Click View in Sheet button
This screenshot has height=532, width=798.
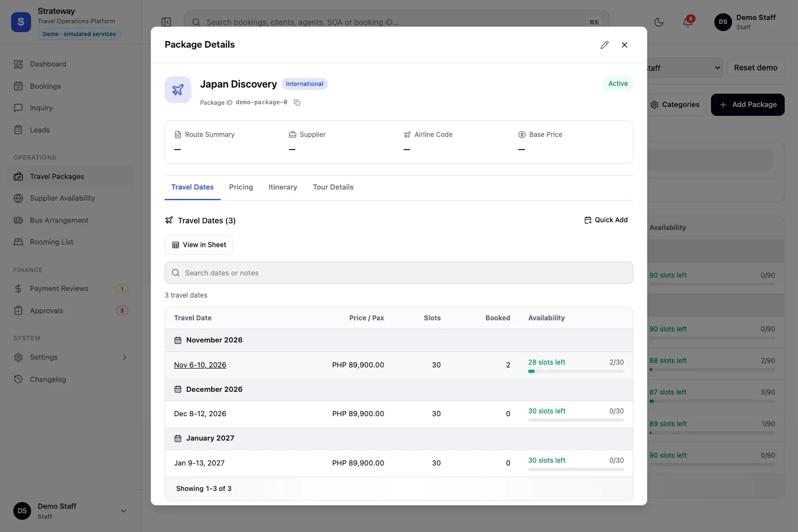pyautogui.click(x=199, y=245)
